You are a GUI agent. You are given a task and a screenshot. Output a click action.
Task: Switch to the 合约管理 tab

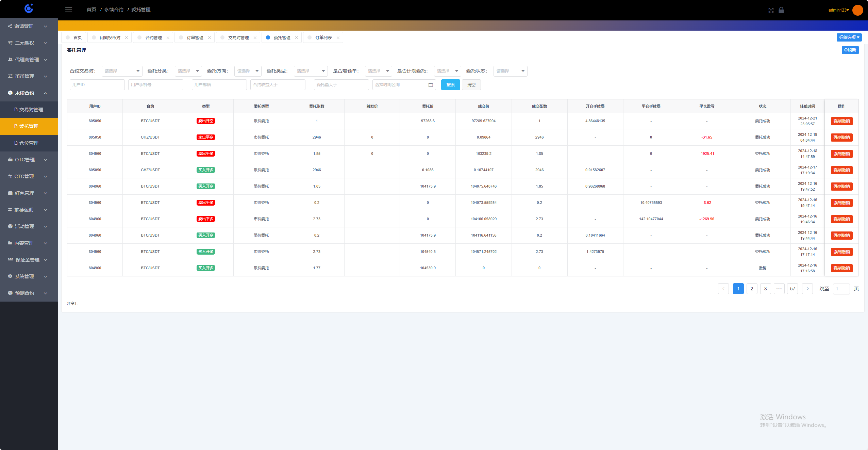[153, 38]
